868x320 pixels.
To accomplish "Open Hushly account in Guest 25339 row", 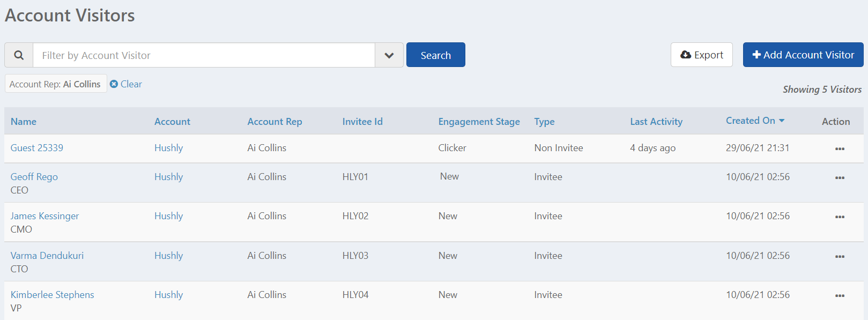I will coord(168,148).
